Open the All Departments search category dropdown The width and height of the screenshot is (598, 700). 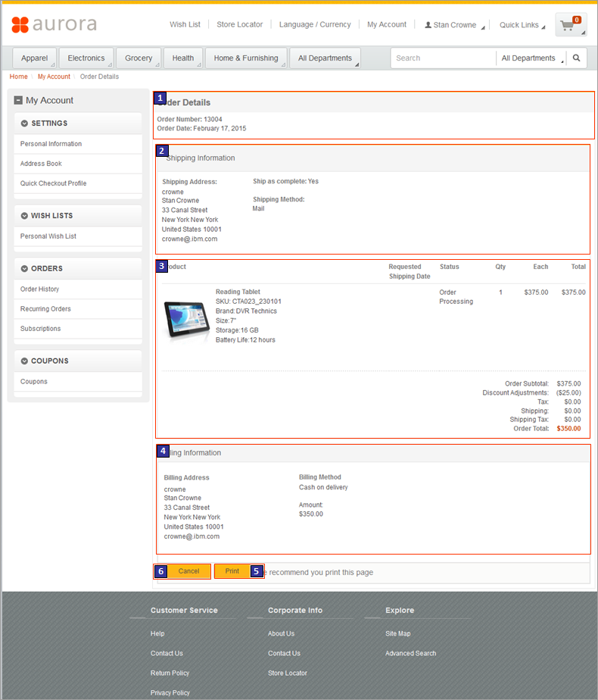[531, 58]
